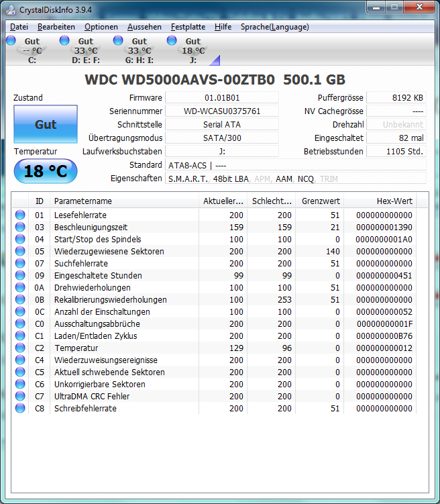This screenshot has height=504, width=440.
Task: Click the Eigenschaften features field
Action: click(x=296, y=179)
